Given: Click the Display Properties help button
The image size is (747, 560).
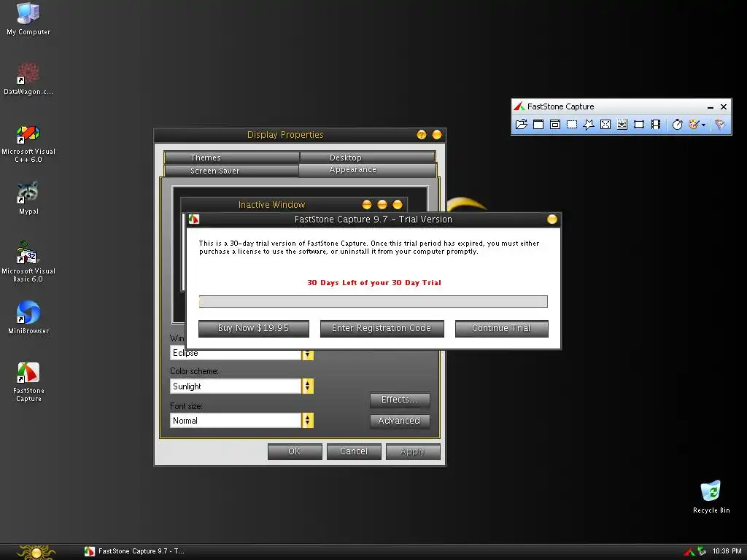Looking at the screenshot, I should click(x=421, y=134).
